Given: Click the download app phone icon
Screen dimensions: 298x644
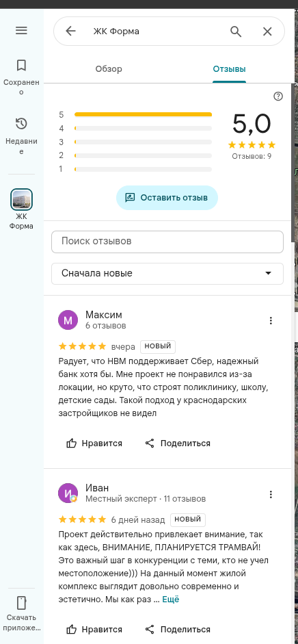Looking at the screenshot, I should coord(21,603).
